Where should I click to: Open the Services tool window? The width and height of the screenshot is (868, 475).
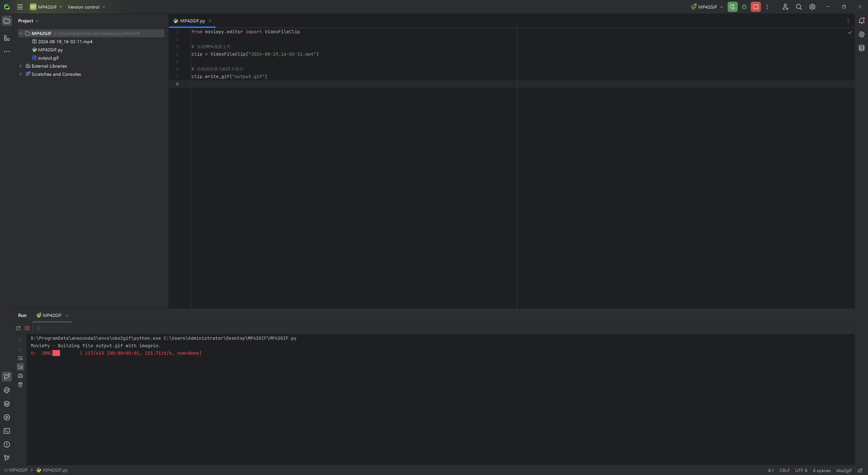coord(7,417)
